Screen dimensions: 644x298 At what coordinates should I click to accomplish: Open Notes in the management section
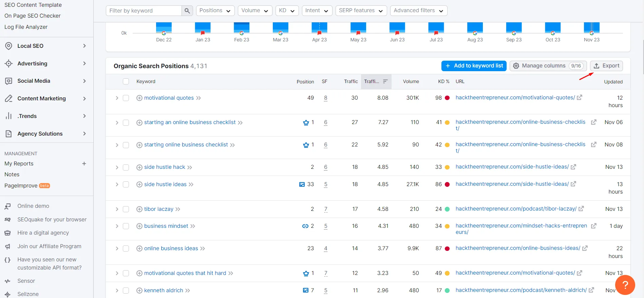click(12, 175)
